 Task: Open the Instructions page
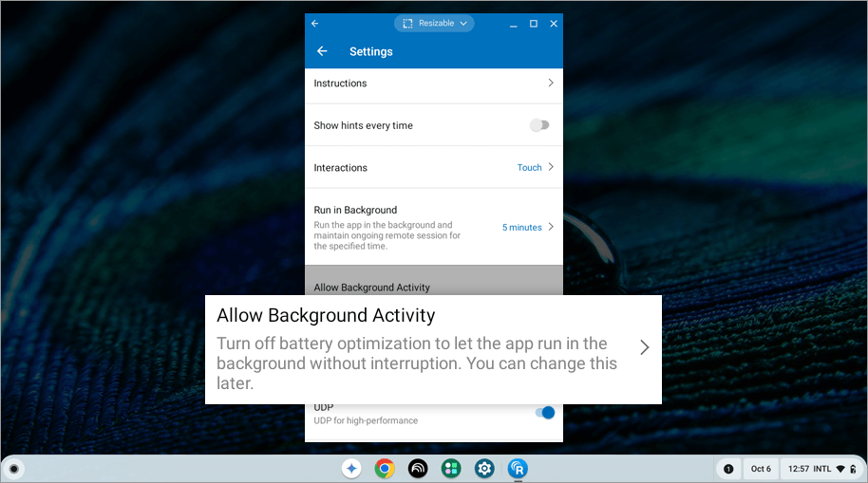[433, 84]
